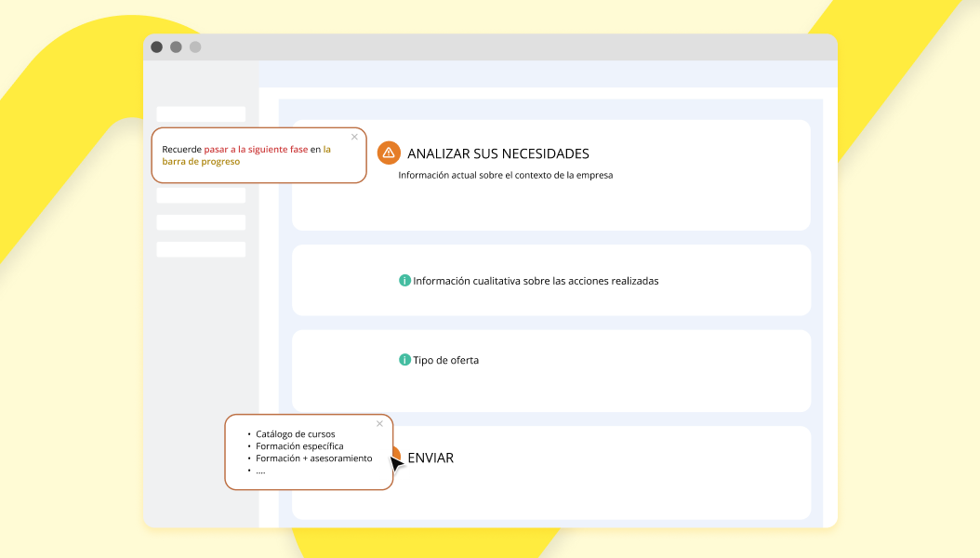Click the darkest leftmost window dot
980x558 pixels.
click(x=156, y=47)
